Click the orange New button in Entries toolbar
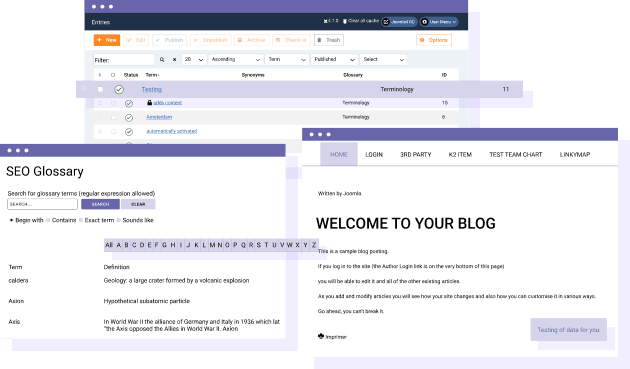630x369 pixels. click(x=107, y=40)
